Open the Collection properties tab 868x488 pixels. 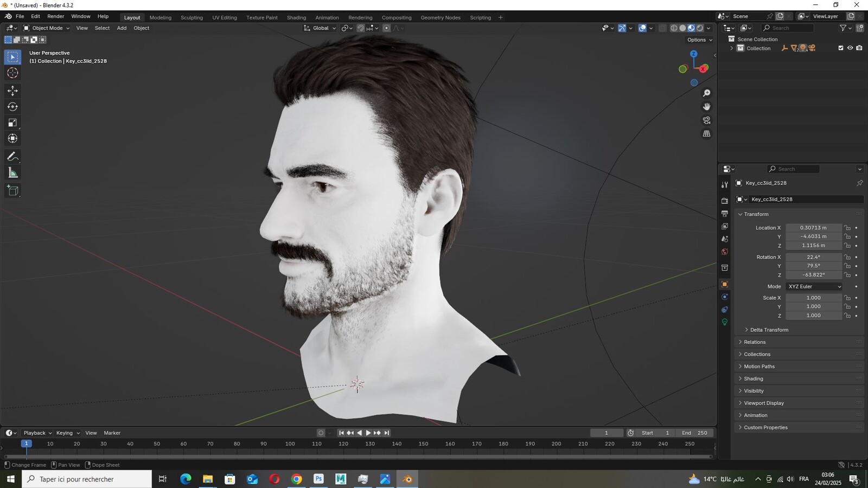724,268
